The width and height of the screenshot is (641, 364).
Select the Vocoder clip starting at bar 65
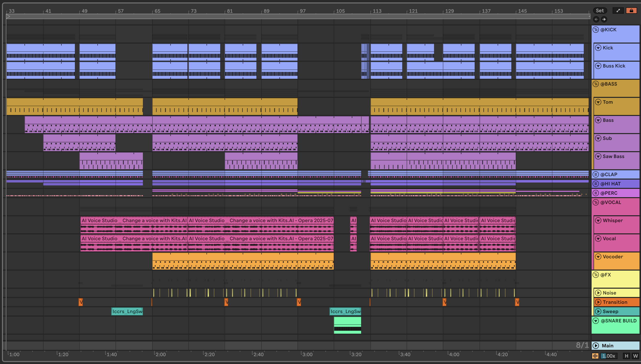pos(243,261)
